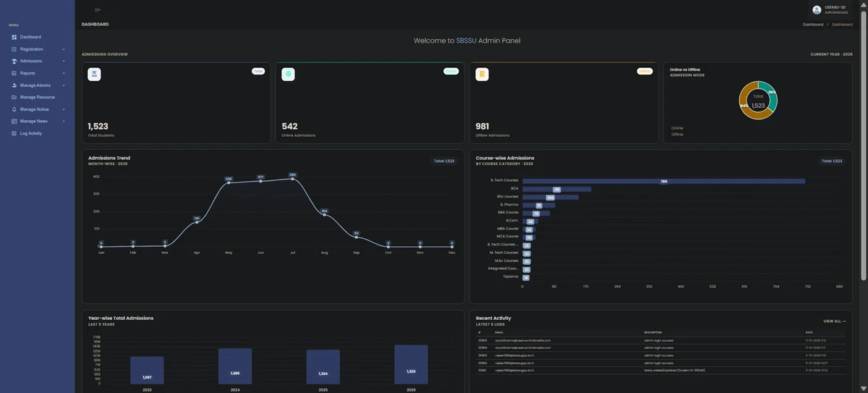
Task: Click the 2023 bar in year-wise chart
Action: click(x=147, y=370)
